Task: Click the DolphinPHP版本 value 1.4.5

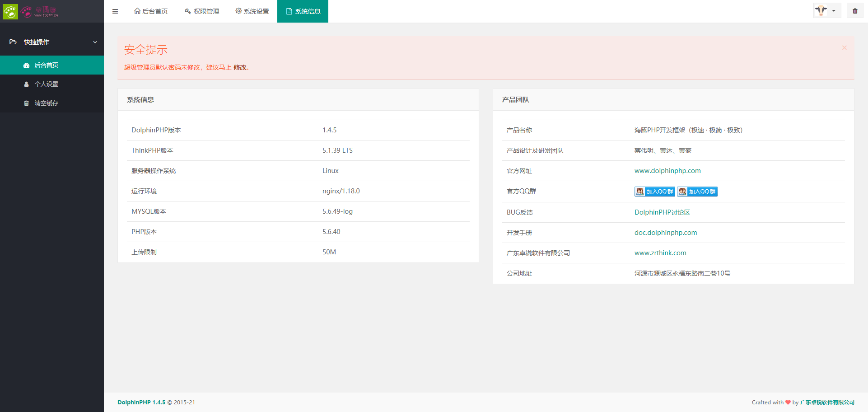Action: 329,130
